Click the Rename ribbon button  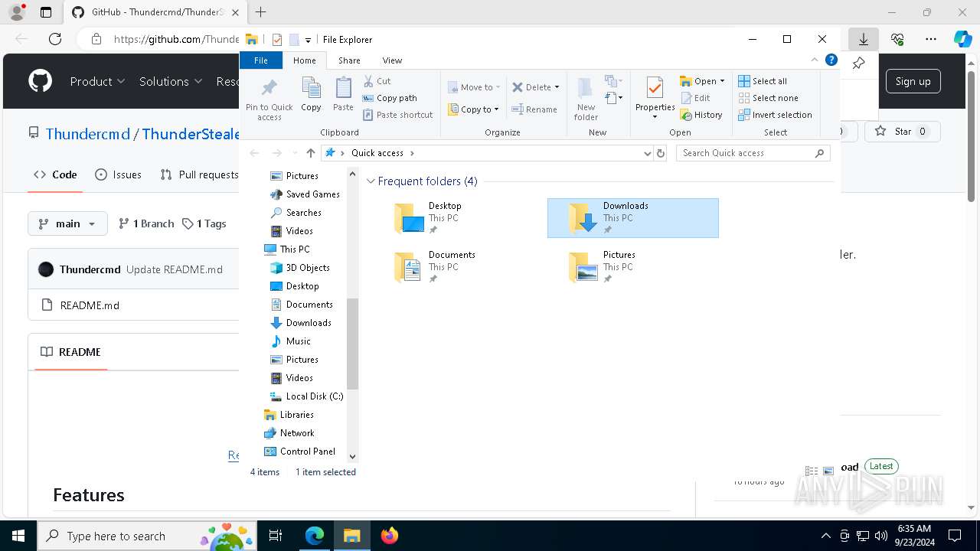pyautogui.click(x=534, y=109)
